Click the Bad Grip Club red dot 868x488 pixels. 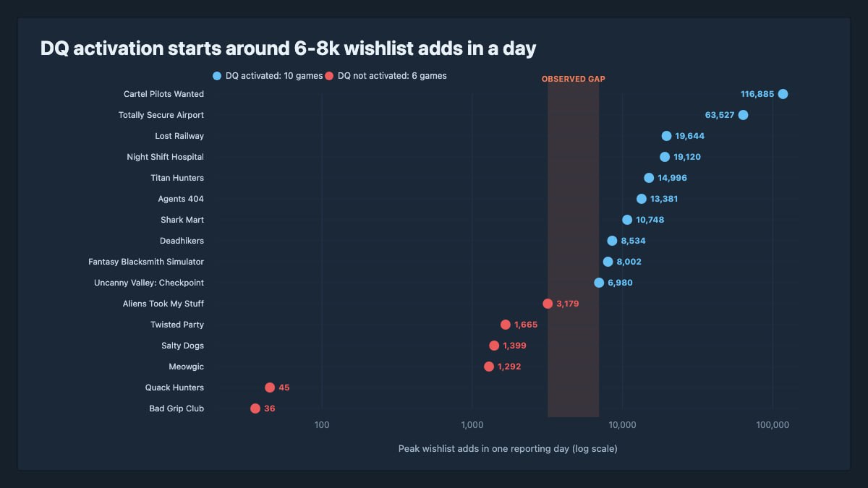(x=255, y=408)
